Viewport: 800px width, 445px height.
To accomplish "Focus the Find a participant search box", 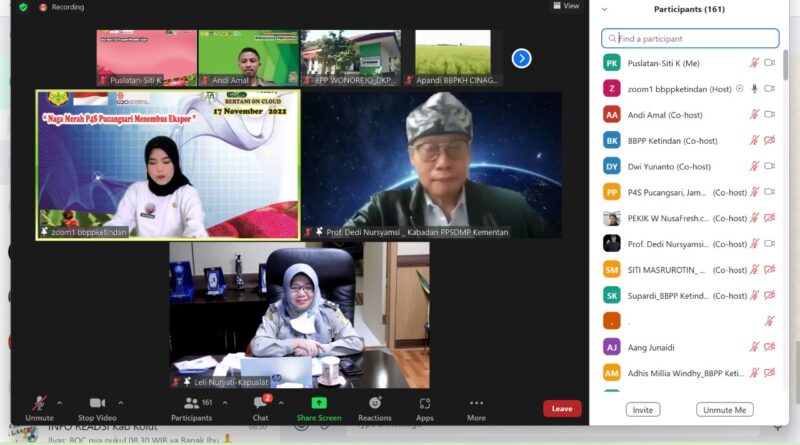I will (x=690, y=38).
